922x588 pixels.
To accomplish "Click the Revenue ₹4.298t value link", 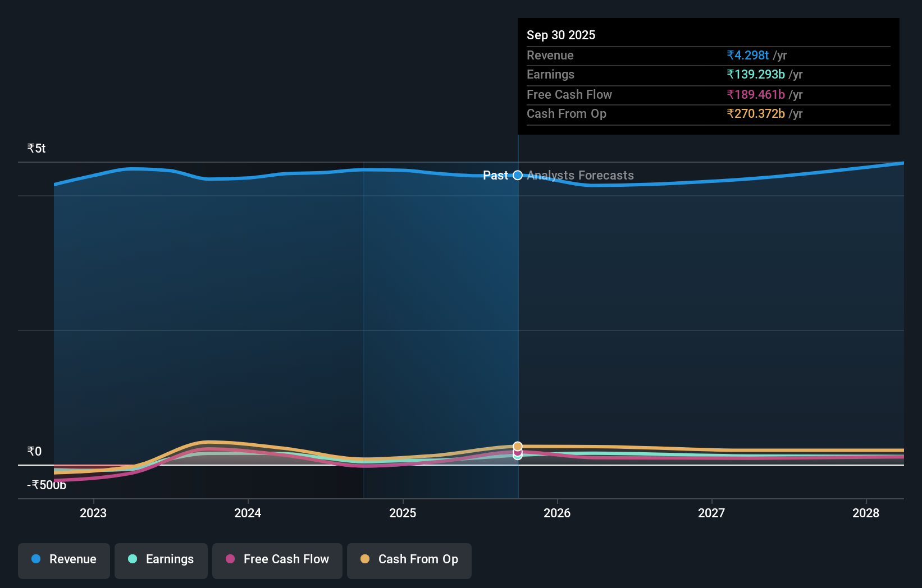I will (x=748, y=56).
